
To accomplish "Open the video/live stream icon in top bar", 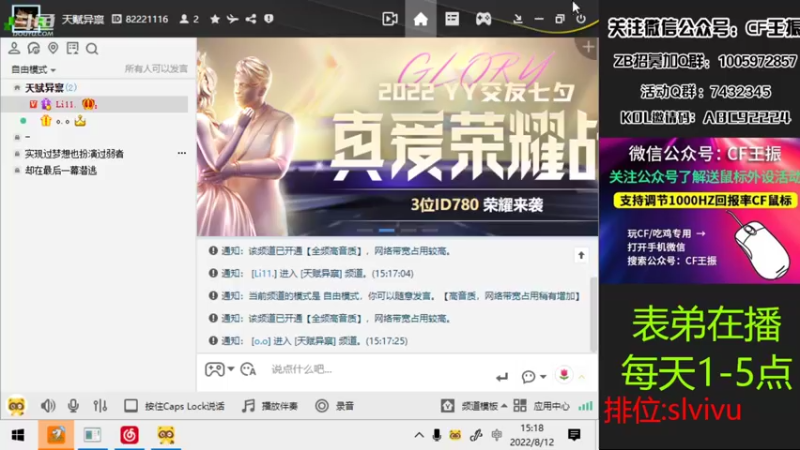I will (x=390, y=19).
